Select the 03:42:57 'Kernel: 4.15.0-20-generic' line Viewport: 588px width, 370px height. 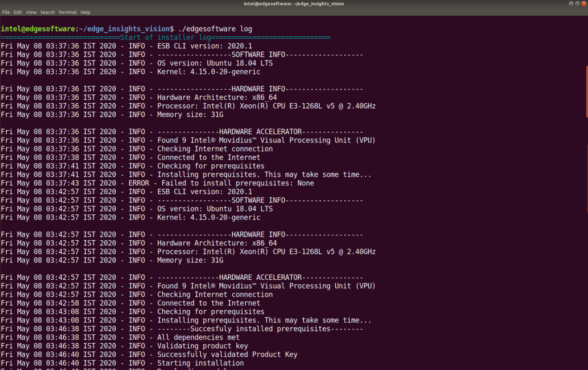point(131,218)
